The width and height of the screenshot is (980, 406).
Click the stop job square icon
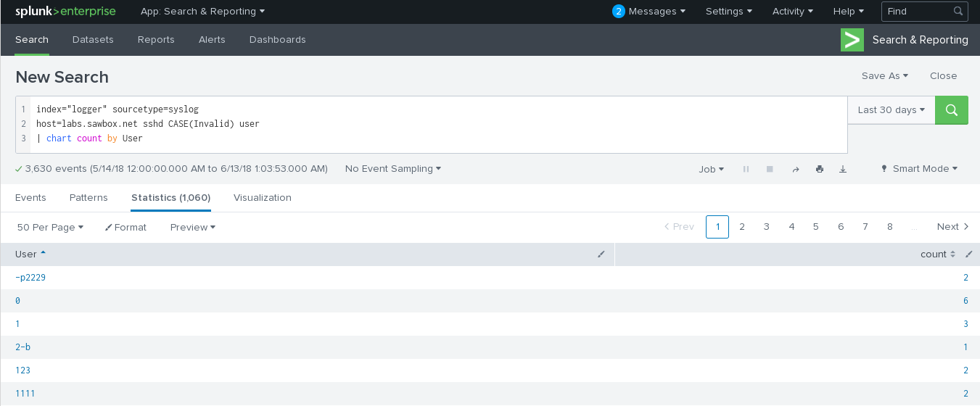[770, 169]
